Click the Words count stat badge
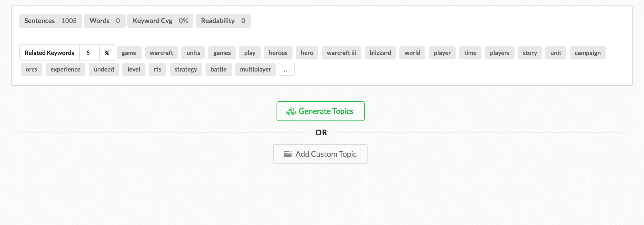Screen dimensions: 644x225 coord(105,21)
